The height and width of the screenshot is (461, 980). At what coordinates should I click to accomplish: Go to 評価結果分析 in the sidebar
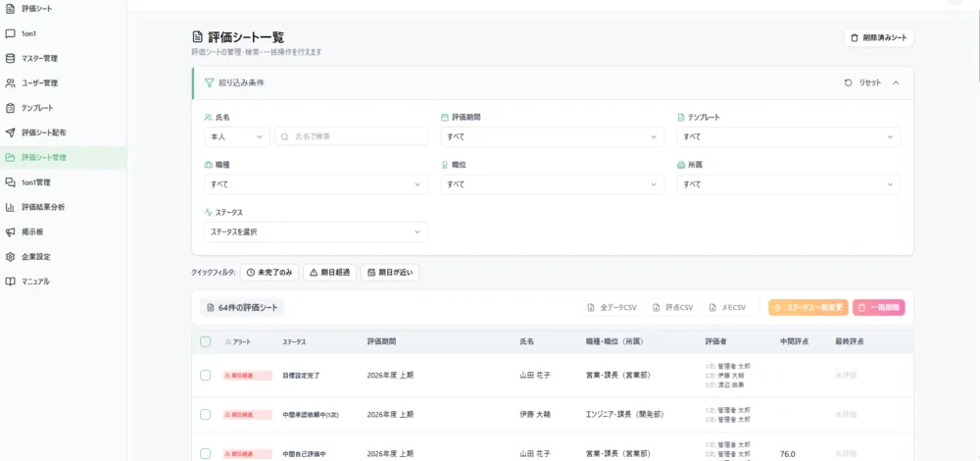point(63,207)
